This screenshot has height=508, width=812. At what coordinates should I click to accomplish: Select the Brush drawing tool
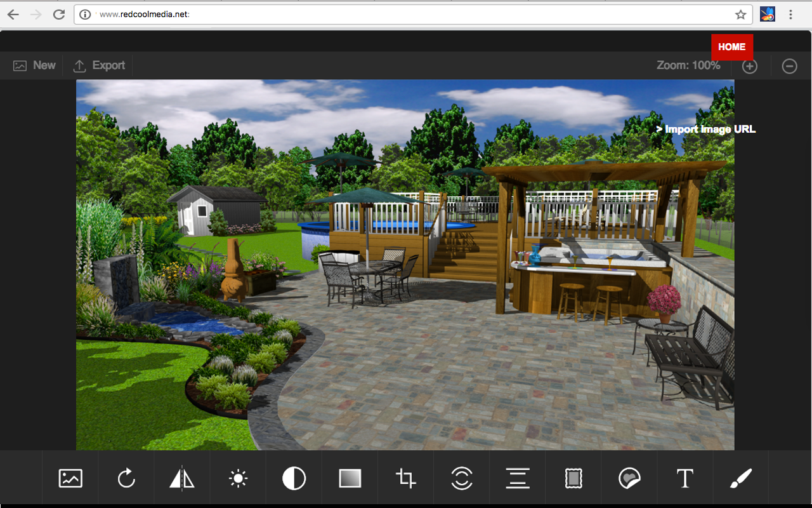click(x=741, y=478)
